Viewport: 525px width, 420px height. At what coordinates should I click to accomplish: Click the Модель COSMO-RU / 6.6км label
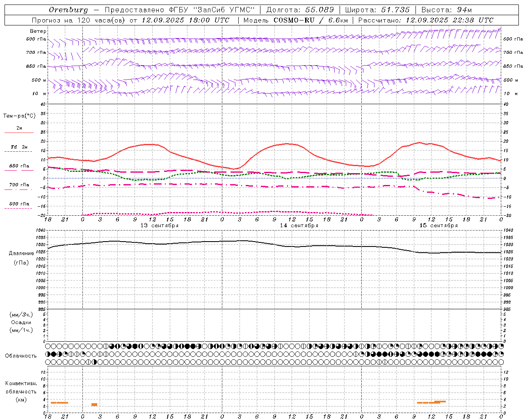pos(295,20)
